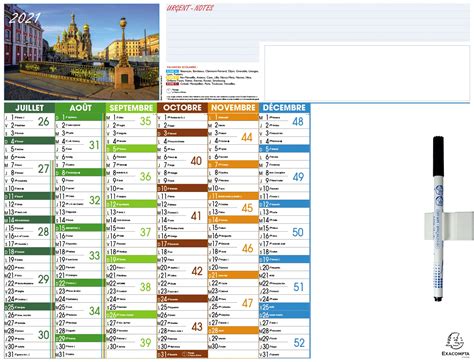Select the NOVEMBRE month header
The image size is (474, 362).
pyautogui.click(x=233, y=108)
